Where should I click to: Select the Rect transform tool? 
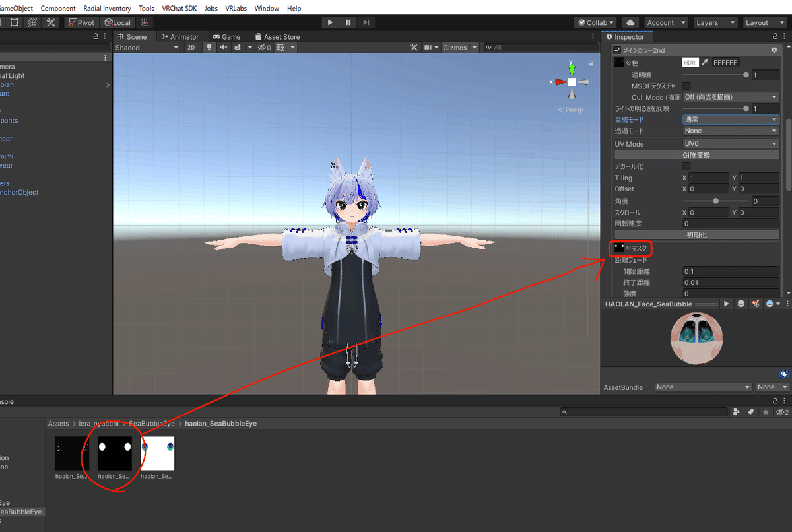15,22
